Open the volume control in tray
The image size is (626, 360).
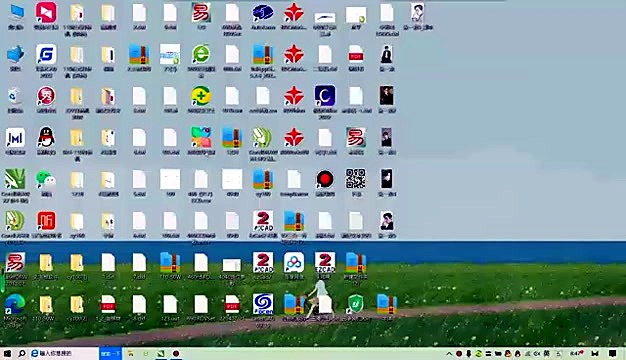click(537, 354)
